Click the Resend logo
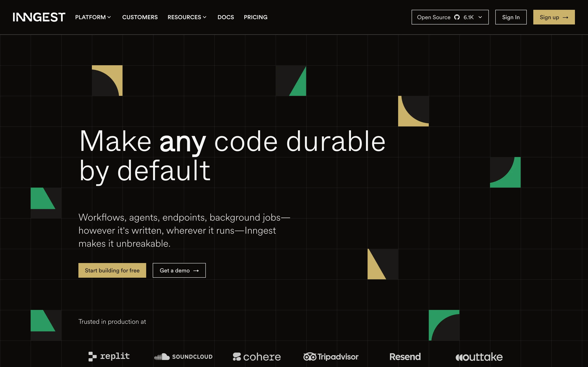Viewport: 588px width, 367px height. pos(405,357)
